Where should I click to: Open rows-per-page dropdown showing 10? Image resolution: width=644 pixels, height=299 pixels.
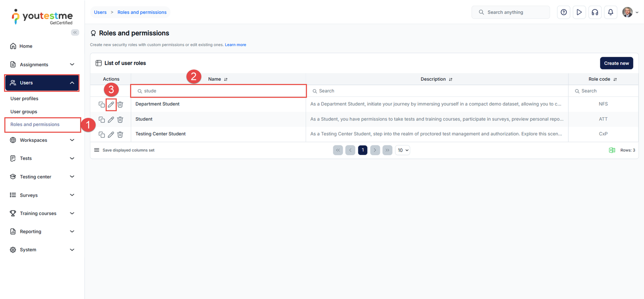pos(402,150)
